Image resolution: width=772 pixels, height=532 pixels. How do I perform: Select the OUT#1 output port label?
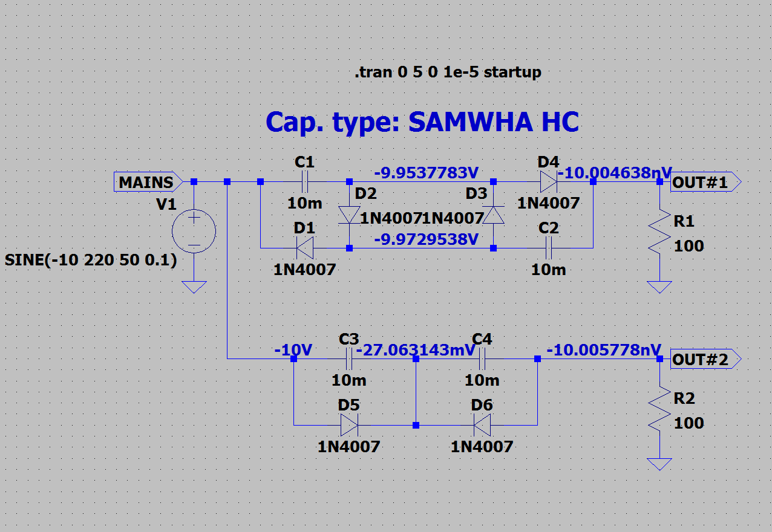point(705,182)
